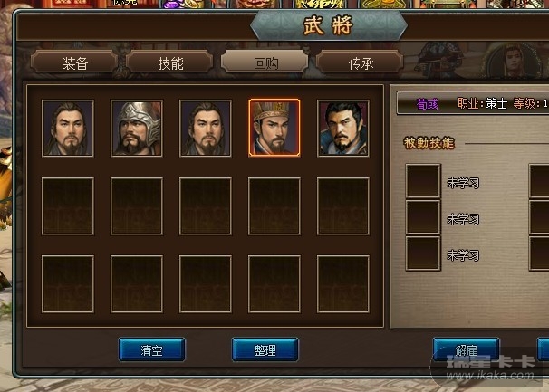Switch to the 传承 inheritance tab
The height and width of the screenshot is (392, 549).
[x=360, y=62]
